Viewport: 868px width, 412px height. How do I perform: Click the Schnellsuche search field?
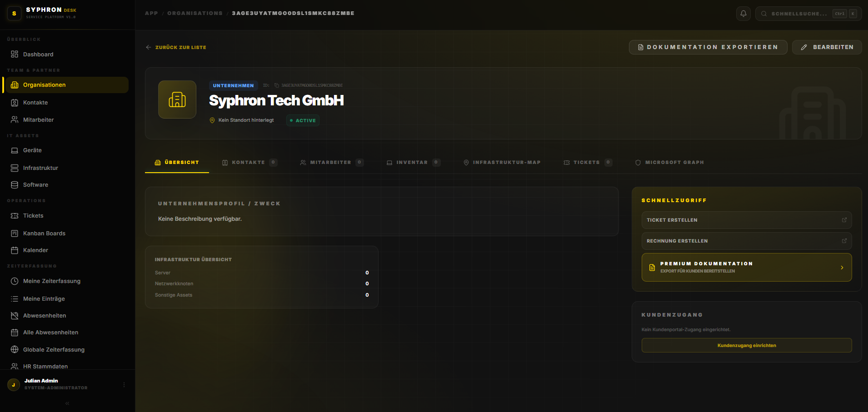tap(808, 14)
